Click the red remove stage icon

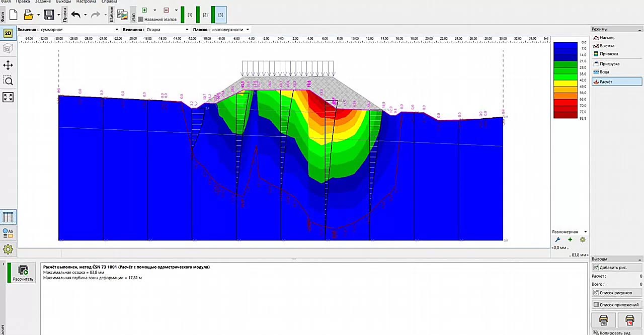pyautogui.click(x=166, y=10)
